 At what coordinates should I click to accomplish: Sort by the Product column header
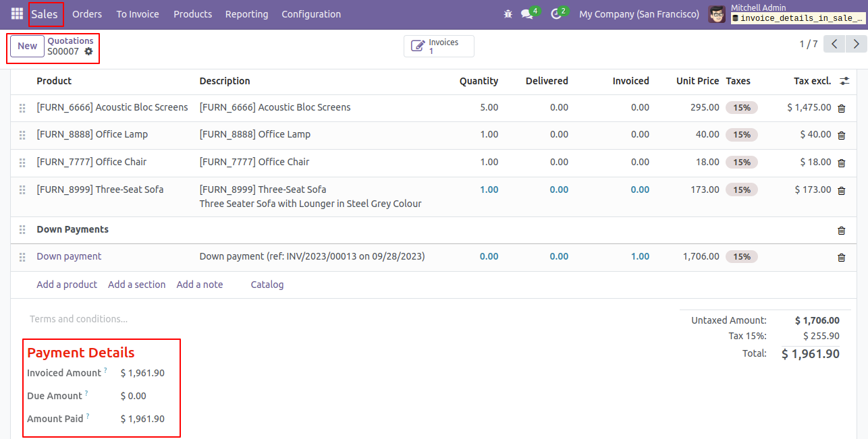[54, 81]
